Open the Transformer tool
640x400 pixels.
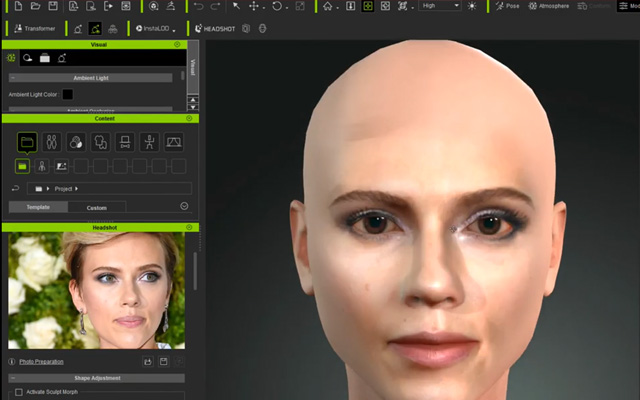(x=35, y=29)
